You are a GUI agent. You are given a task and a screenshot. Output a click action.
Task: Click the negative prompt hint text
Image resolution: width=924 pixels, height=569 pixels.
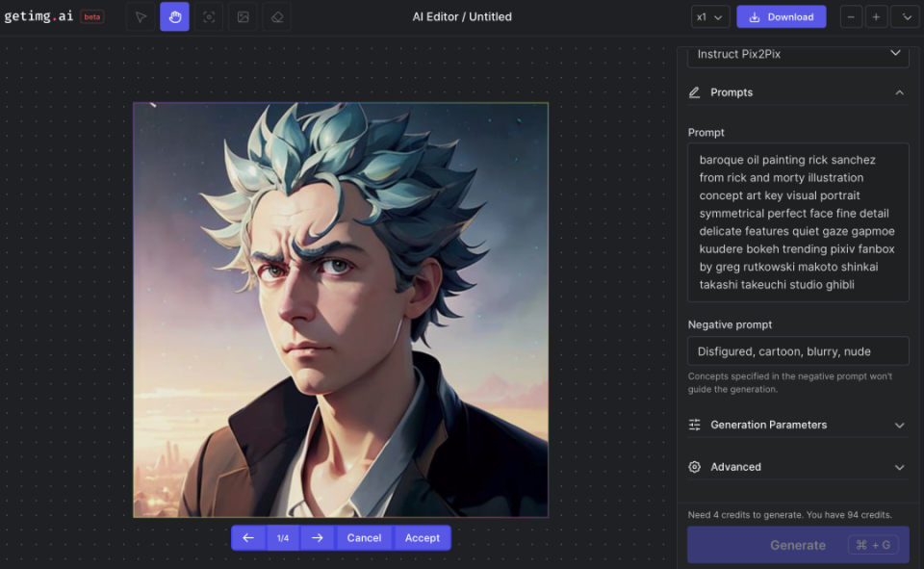789,382
